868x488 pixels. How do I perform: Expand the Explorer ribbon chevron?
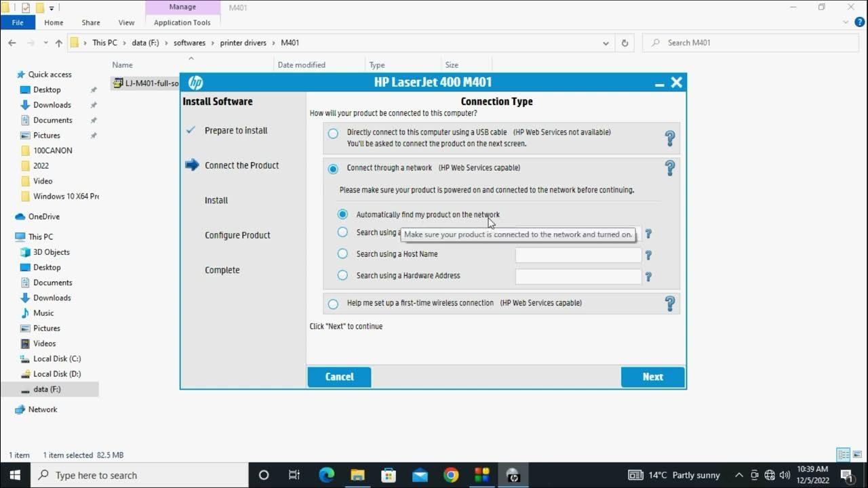point(845,22)
